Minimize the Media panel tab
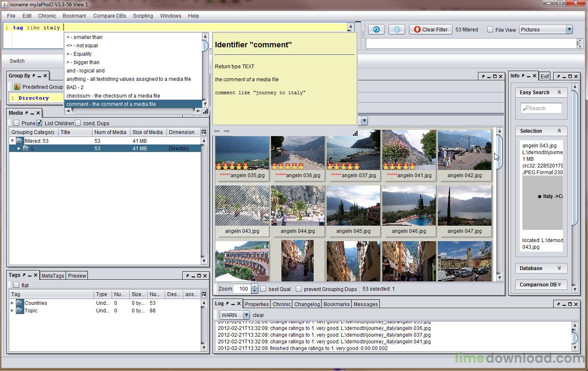 pos(32,113)
